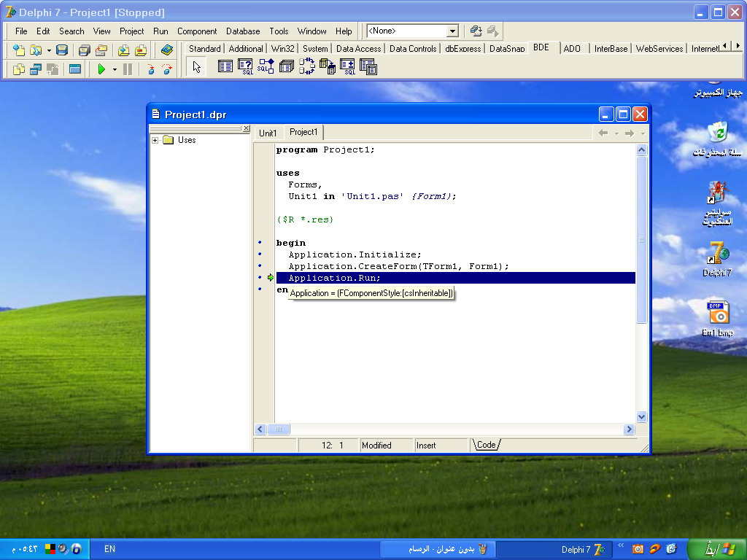The width and height of the screenshot is (747, 560).
Task: Click the Toggle Form/Unit icon
Action: tap(53, 69)
